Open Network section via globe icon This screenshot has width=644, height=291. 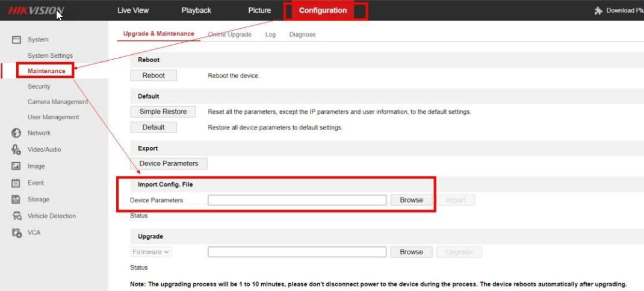coord(17,133)
